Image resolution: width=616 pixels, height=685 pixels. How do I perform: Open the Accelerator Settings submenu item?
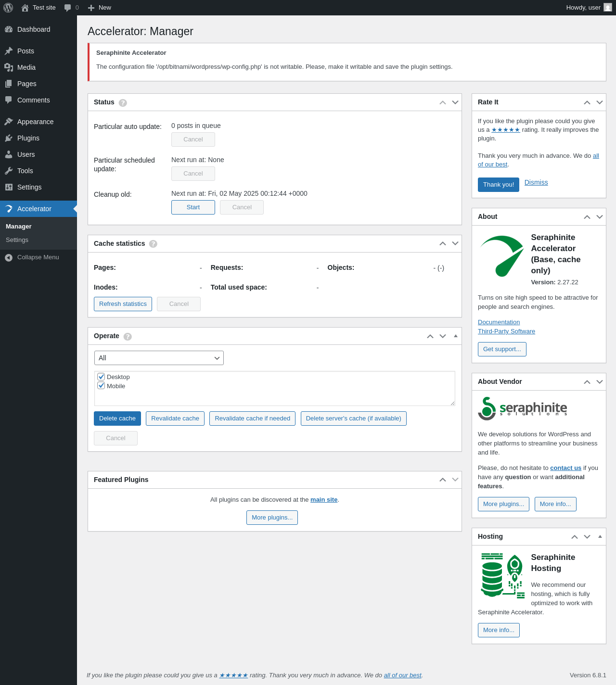pyautogui.click(x=38, y=240)
